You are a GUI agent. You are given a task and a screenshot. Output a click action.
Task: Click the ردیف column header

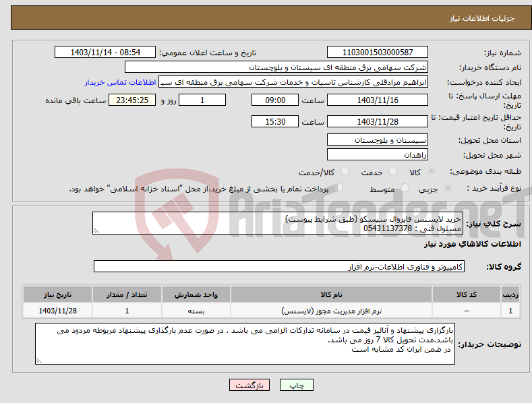click(x=510, y=294)
